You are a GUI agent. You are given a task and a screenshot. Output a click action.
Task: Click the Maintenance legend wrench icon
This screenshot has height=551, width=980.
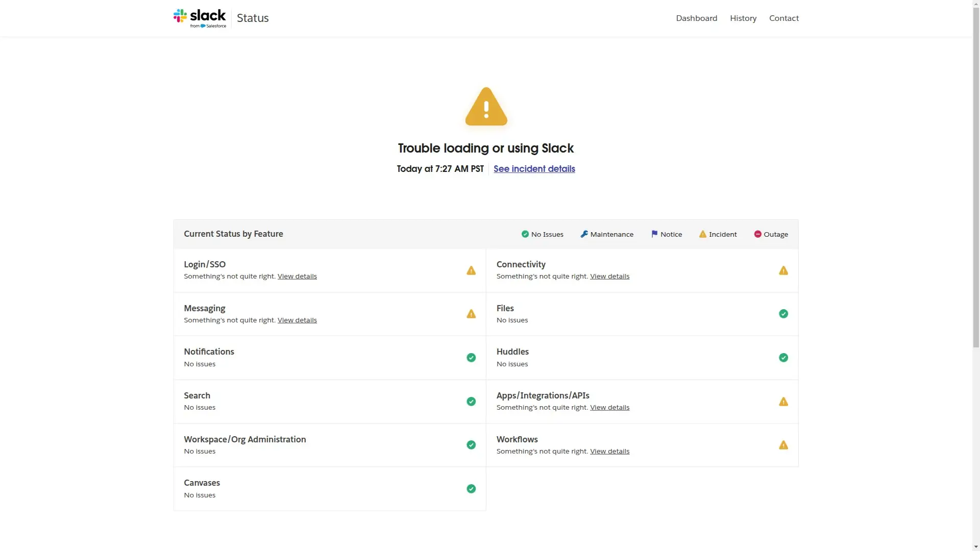point(584,234)
